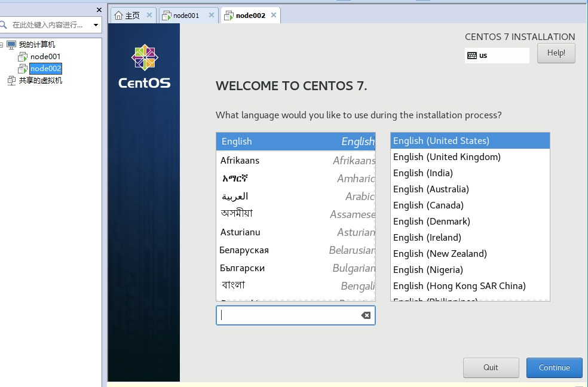Image resolution: width=588 pixels, height=387 pixels.
Task: Collapse the My Computer tree node
Action: tap(3, 45)
